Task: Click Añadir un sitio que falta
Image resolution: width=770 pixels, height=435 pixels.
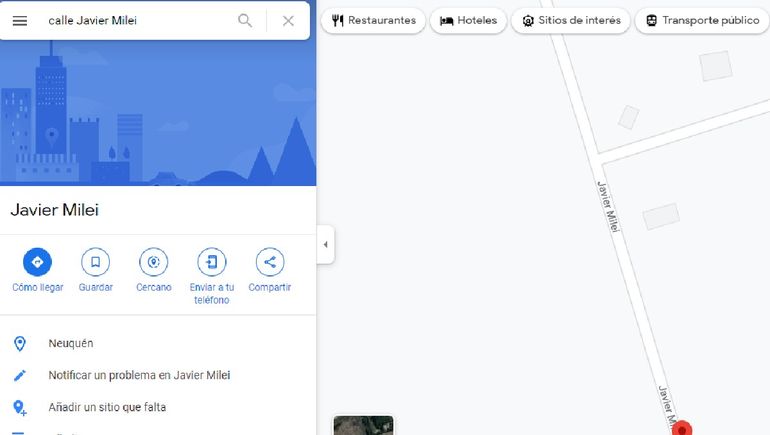Action: tap(107, 407)
